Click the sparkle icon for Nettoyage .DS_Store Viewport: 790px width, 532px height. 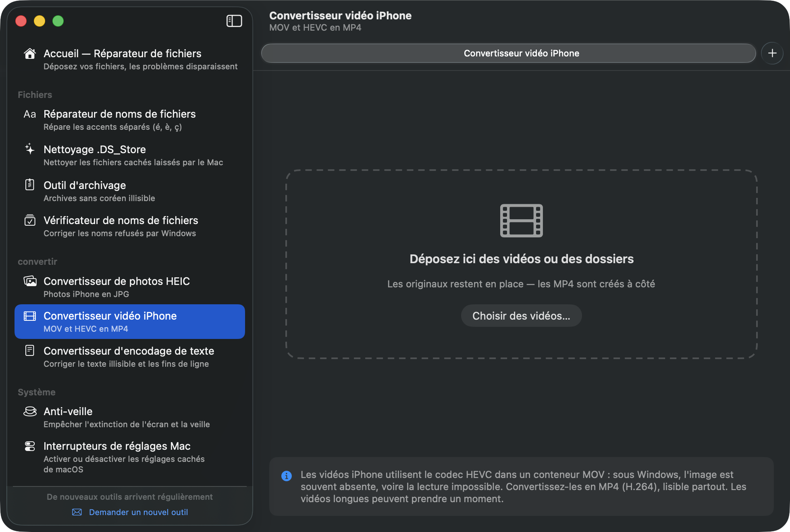coord(30,149)
